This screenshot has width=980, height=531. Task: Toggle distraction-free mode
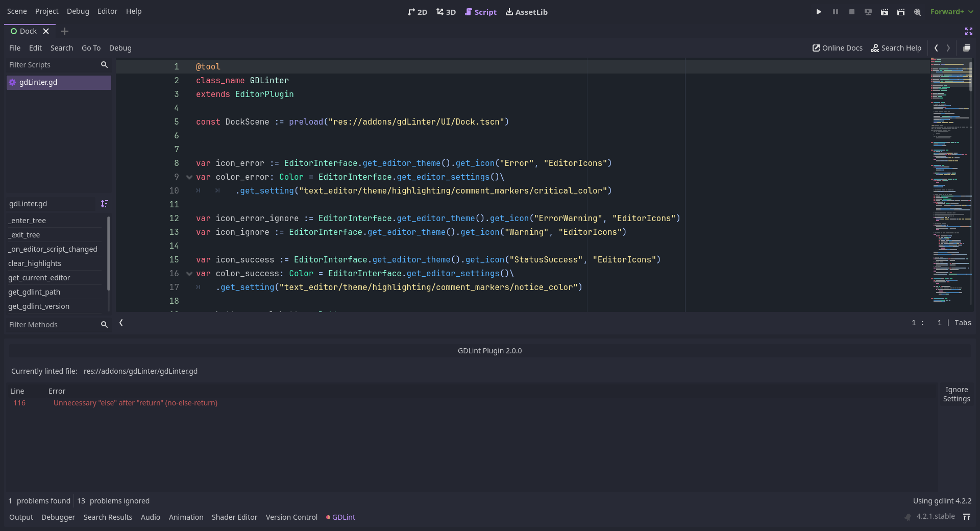968,31
